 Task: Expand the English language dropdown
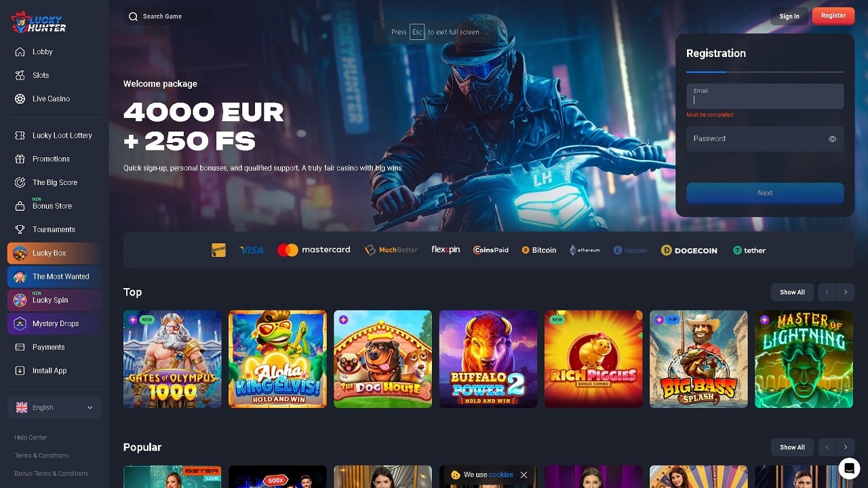tap(54, 407)
